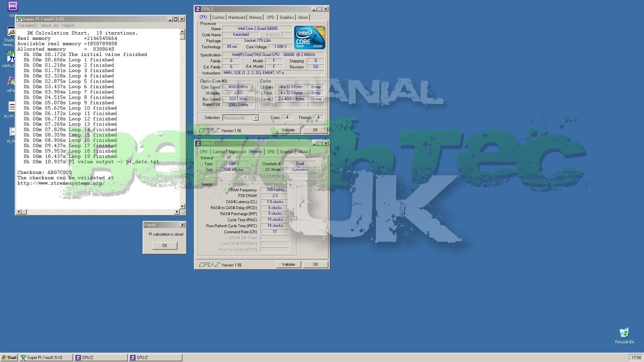The image size is (644, 362).
Task: Click the Super PI title bar icon
Action: coord(19,19)
